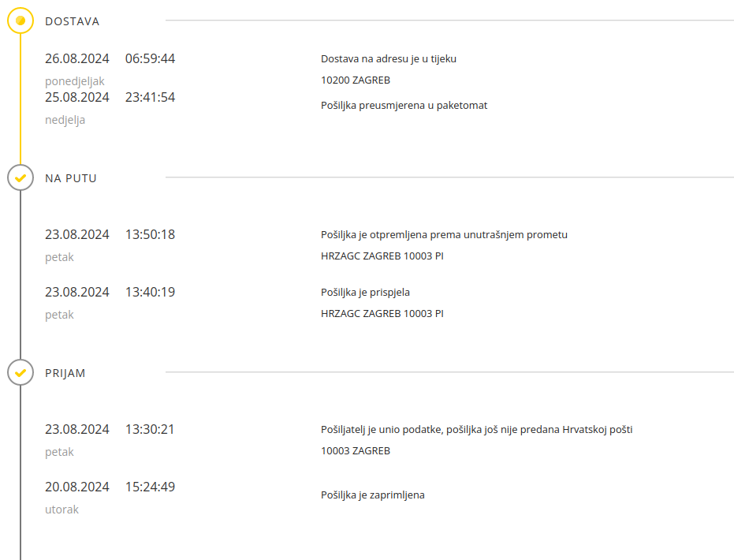The width and height of the screenshot is (734, 560).
Task: Click the 26.08.2024 date entry
Action: [77, 58]
